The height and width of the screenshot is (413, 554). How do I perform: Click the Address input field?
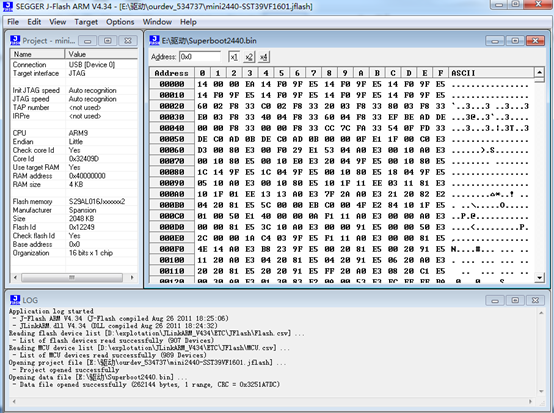point(200,57)
